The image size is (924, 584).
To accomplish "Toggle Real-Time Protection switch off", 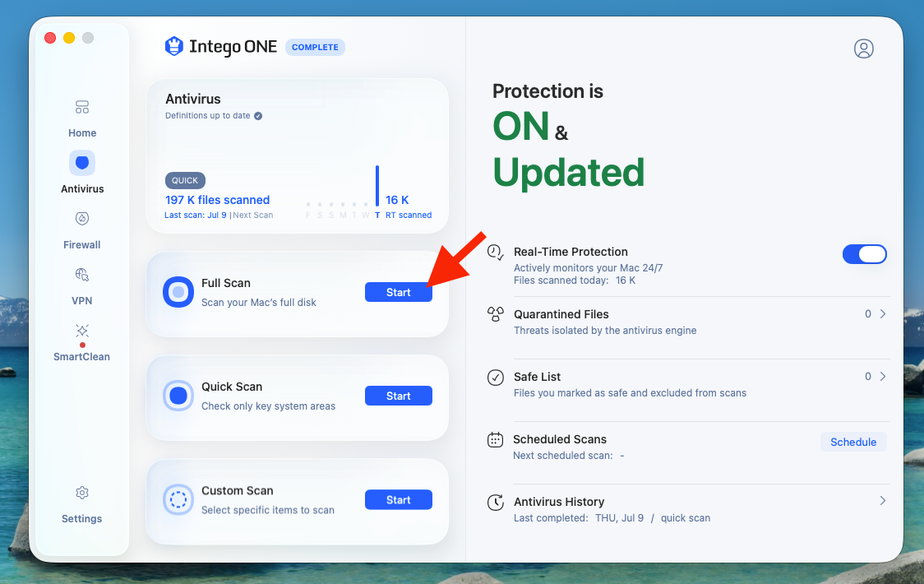I will [x=865, y=254].
